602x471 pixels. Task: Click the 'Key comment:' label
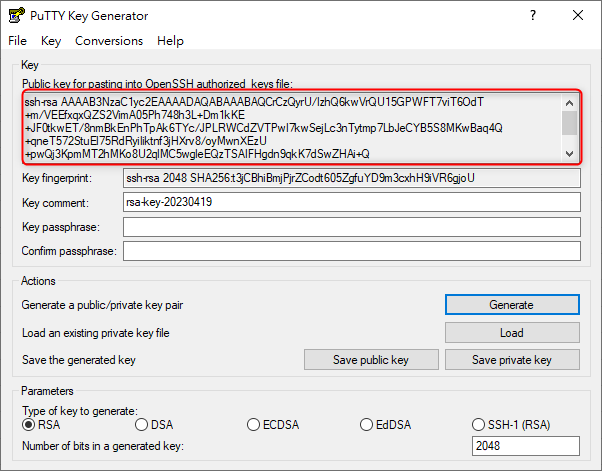click(x=55, y=203)
